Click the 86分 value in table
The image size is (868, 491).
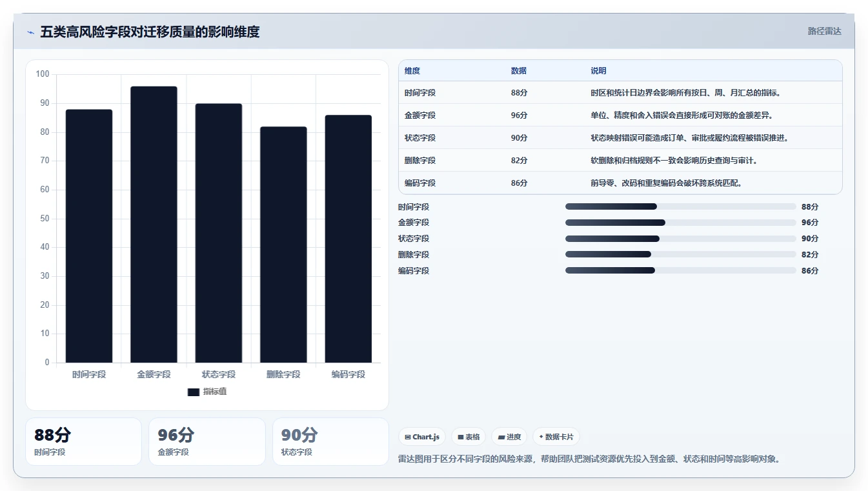point(519,183)
